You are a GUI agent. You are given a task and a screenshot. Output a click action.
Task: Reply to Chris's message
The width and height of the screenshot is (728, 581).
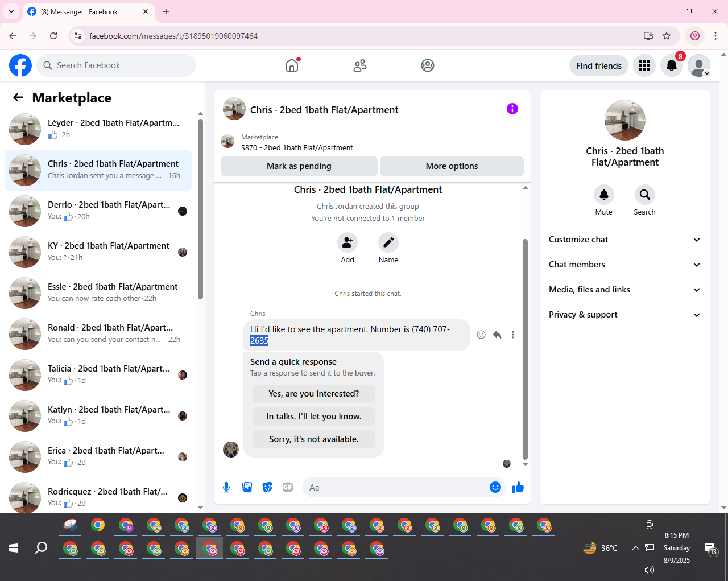(497, 335)
